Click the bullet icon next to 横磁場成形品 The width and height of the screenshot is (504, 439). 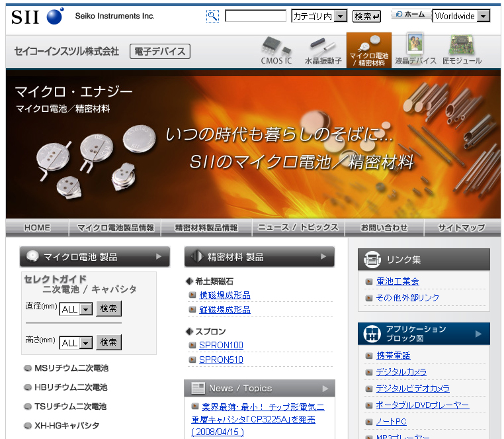click(192, 295)
